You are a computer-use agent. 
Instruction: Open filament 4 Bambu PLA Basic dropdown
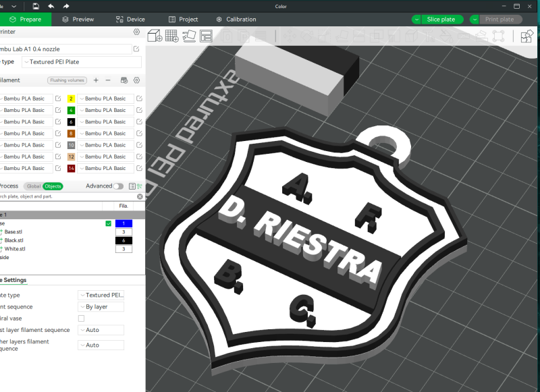tap(105, 110)
